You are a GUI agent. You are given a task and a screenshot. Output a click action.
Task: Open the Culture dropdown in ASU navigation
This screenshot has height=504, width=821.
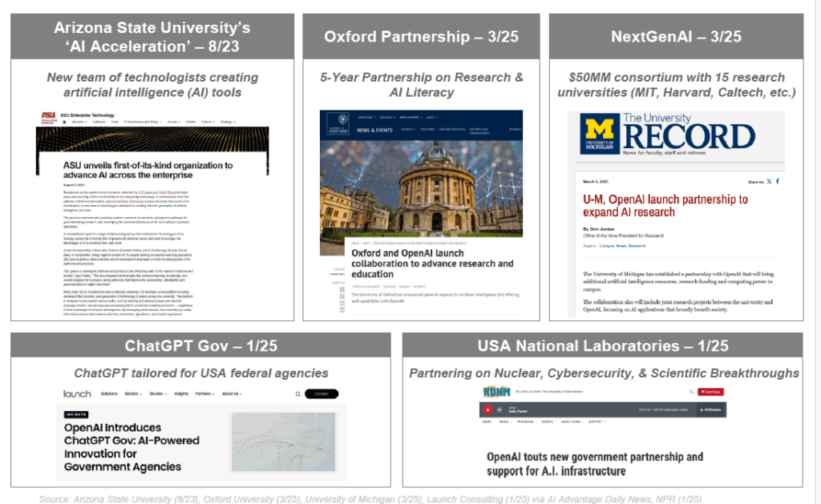pos(208,122)
